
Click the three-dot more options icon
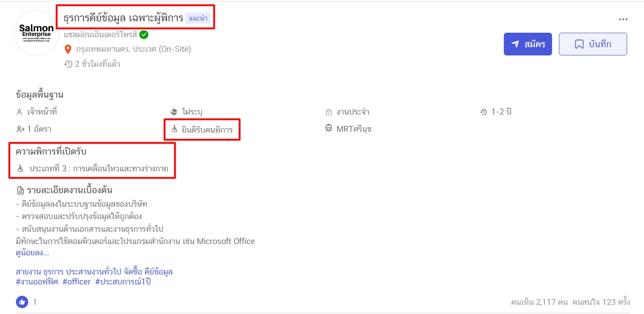pyautogui.click(x=623, y=19)
